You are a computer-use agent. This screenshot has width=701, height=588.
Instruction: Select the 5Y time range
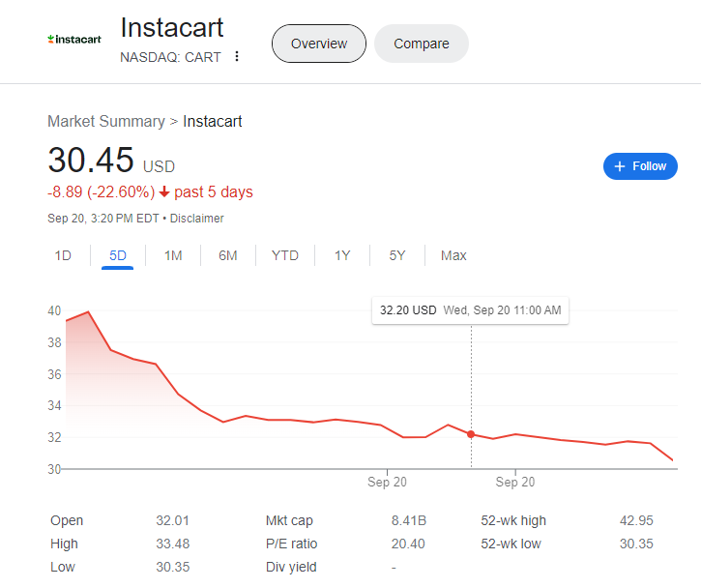click(397, 255)
